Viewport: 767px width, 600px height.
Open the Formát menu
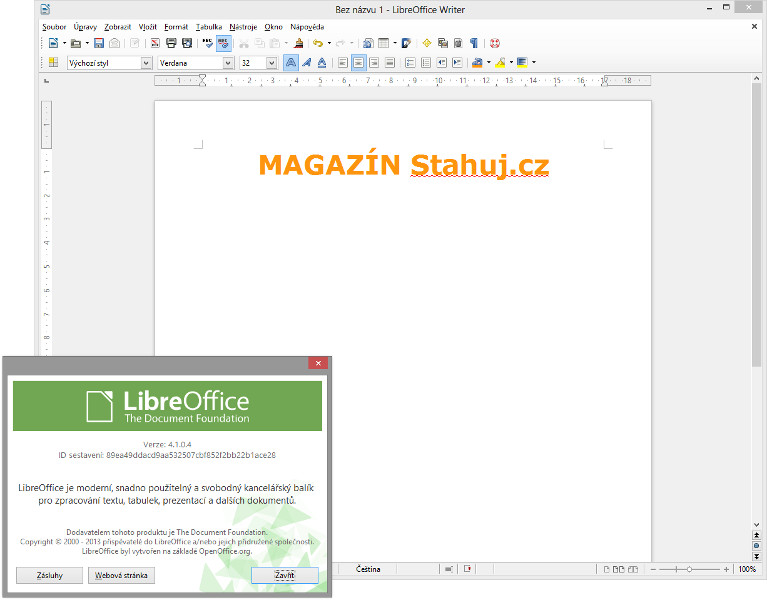176,27
